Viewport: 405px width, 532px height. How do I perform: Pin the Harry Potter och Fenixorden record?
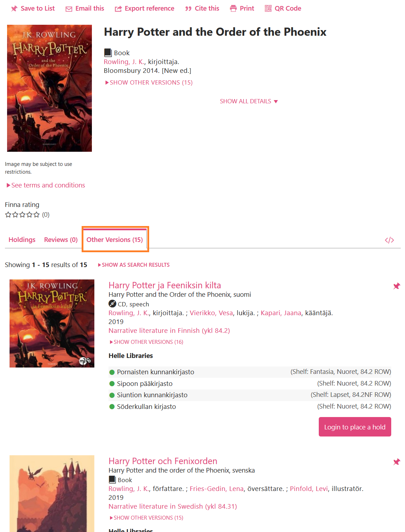coord(397,462)
